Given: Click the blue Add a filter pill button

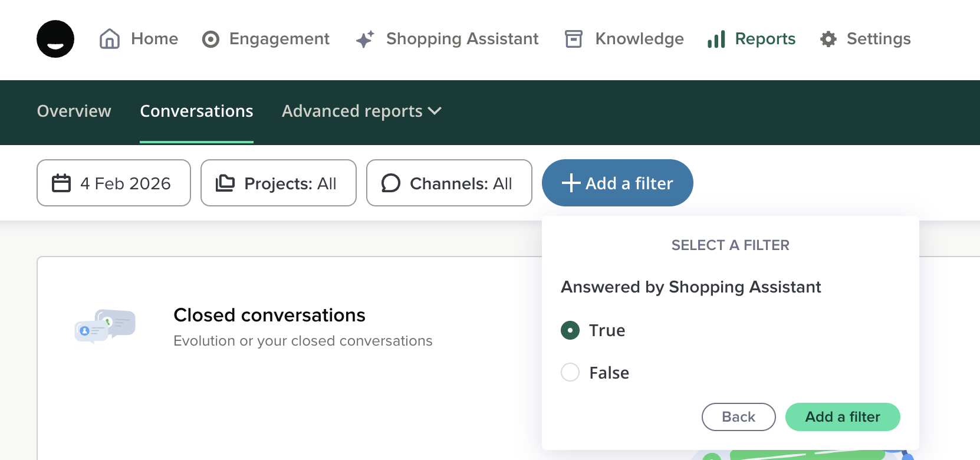Looking at the screenshot, I should (617, 183).
